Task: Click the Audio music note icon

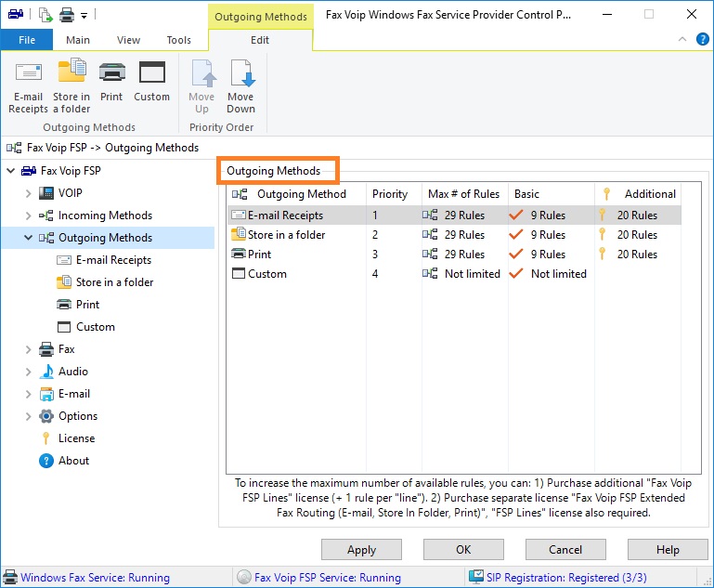Action: 46,372
